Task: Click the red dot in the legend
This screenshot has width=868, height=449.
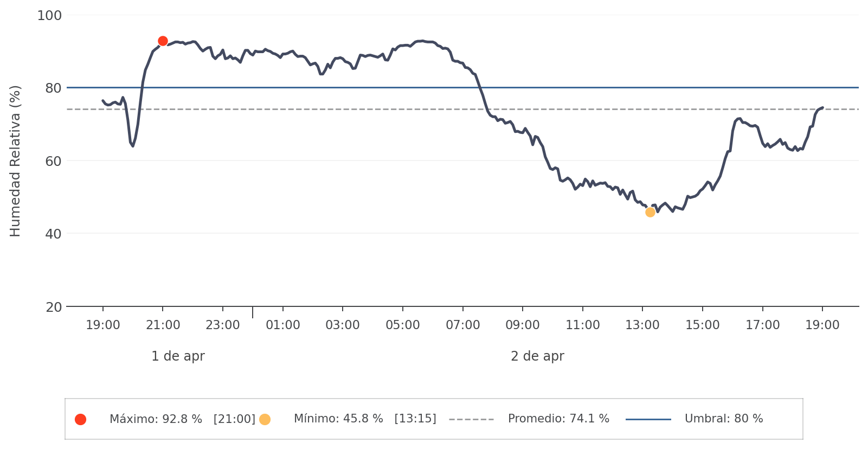Action: (x=80, y=419)
